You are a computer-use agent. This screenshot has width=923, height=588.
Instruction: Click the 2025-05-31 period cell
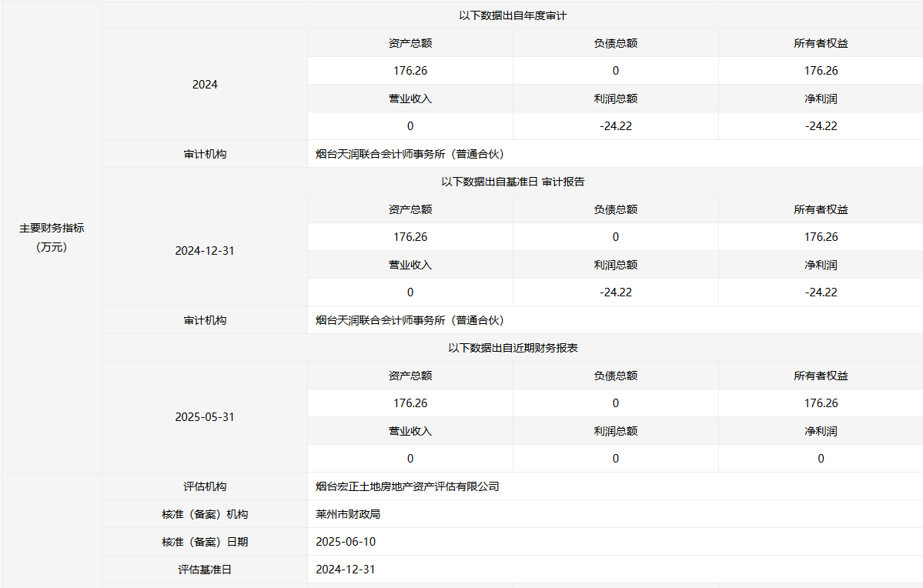click(x=205, y=417)
